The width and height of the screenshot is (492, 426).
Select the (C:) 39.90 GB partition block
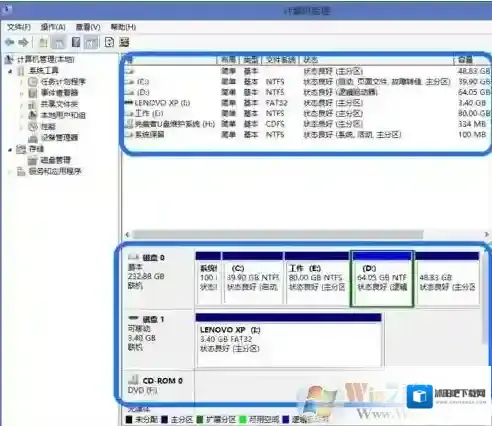pyautogui.click(x=253, y=278)
